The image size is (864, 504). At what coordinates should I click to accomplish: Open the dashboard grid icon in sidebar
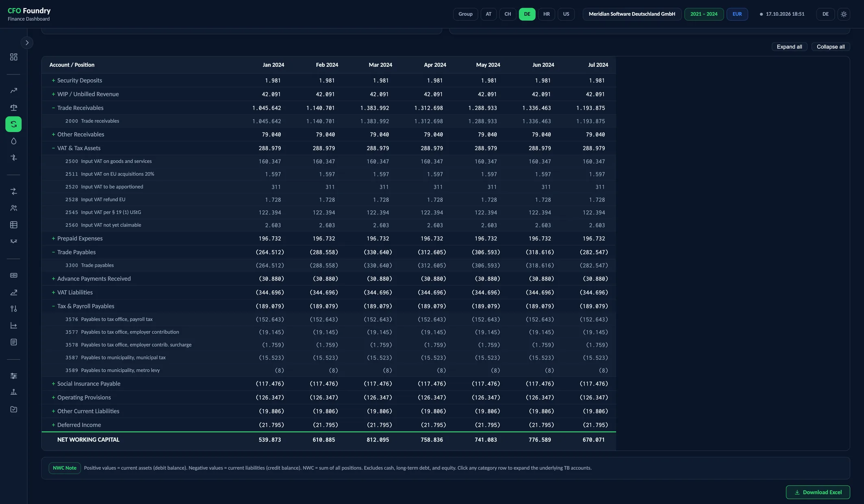(x=13, y=57)
